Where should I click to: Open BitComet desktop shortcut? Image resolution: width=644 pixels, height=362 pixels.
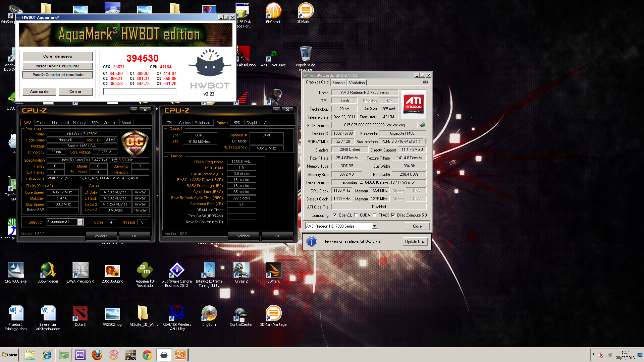273,13
